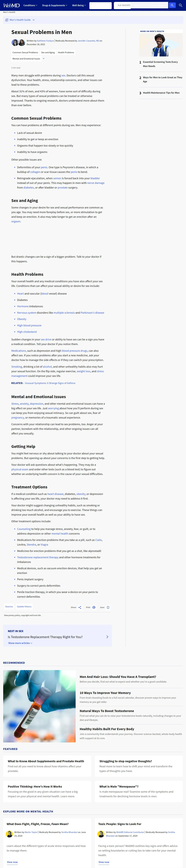Open the Sources tab
The width and height of the screenshot is (186, 868).
[9, 607]
